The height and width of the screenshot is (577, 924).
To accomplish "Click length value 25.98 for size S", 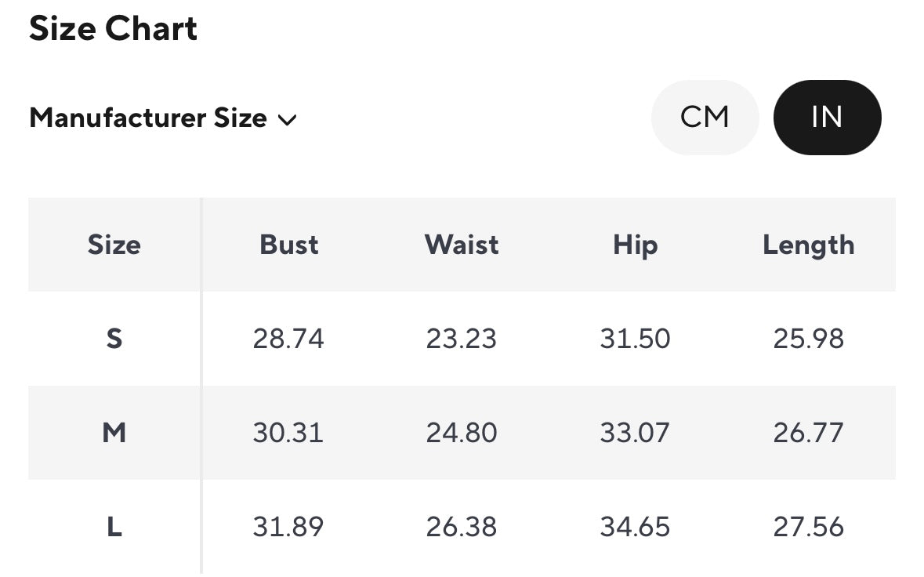I will click(x=808, y=339).
